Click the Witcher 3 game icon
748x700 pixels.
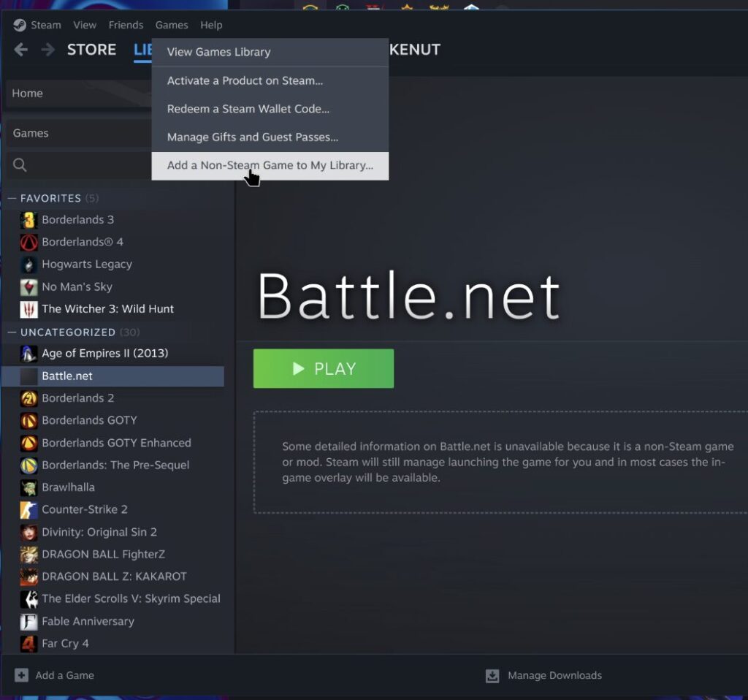(x=28, y=309)
